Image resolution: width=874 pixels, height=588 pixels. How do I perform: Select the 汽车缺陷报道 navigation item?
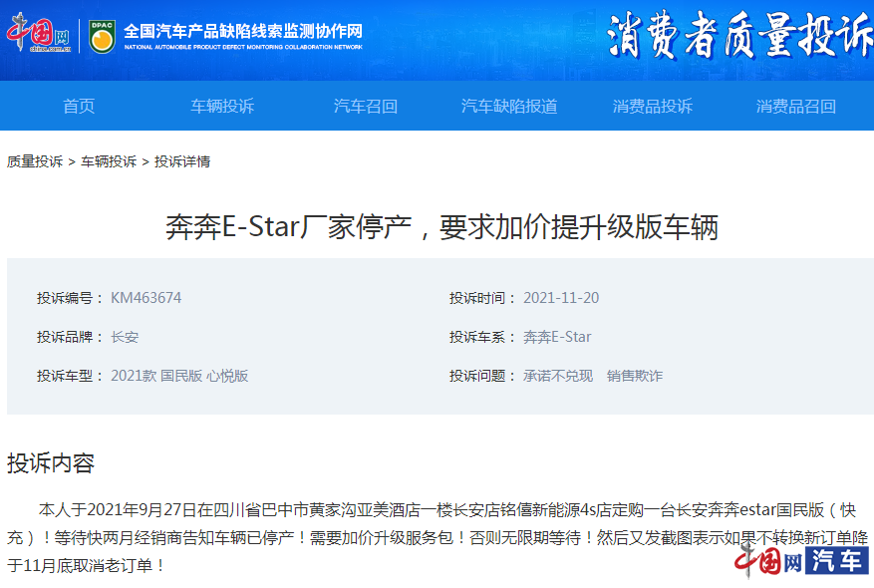(509, 107)
